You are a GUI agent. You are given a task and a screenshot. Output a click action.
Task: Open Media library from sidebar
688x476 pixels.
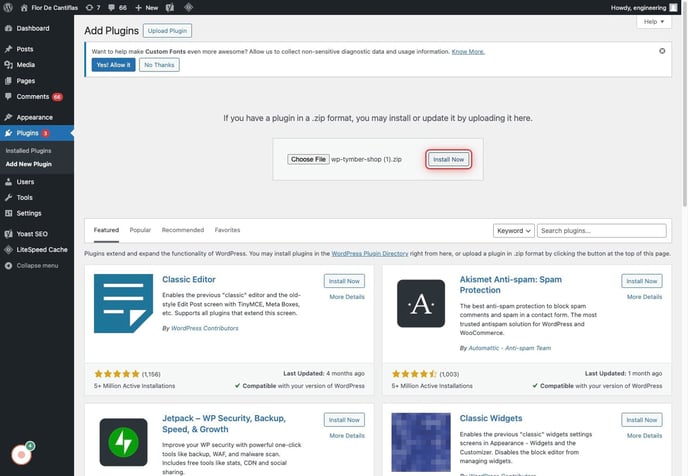tap(25, 64)
